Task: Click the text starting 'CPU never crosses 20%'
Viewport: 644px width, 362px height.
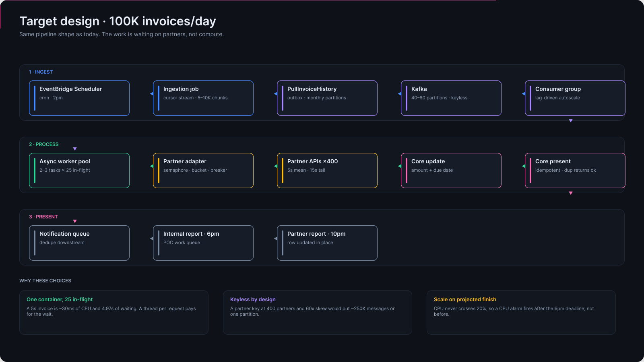Action: (514, 311)
